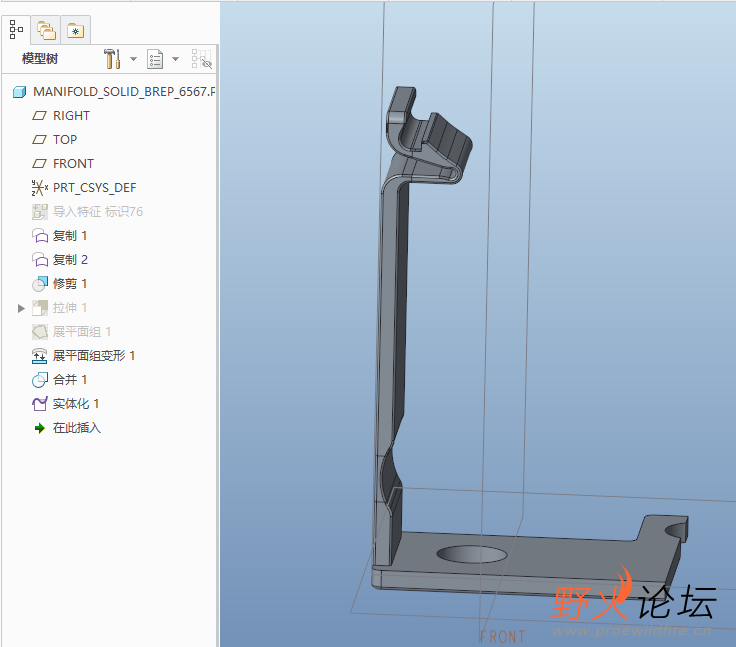The height and width of the screenshot is (647, 736).
Task: Click the import feature icon
Action: point(39,212)
